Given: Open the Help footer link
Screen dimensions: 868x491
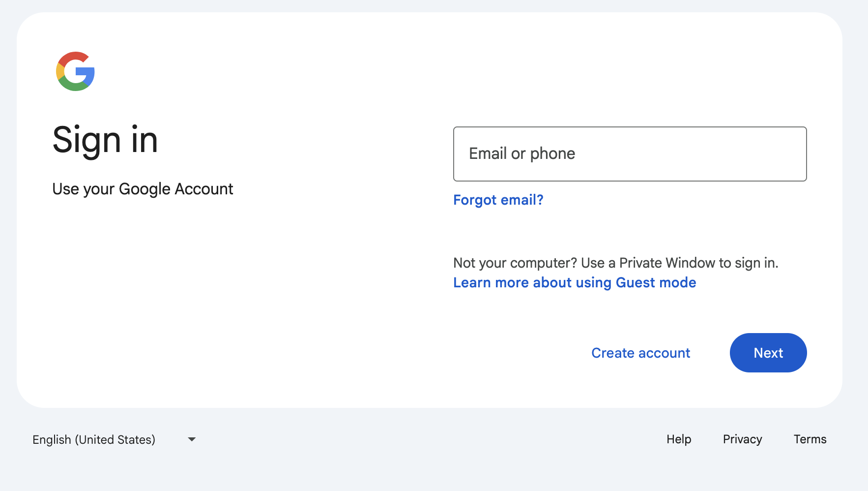Looking at the screenshot, I should [679, 439].
